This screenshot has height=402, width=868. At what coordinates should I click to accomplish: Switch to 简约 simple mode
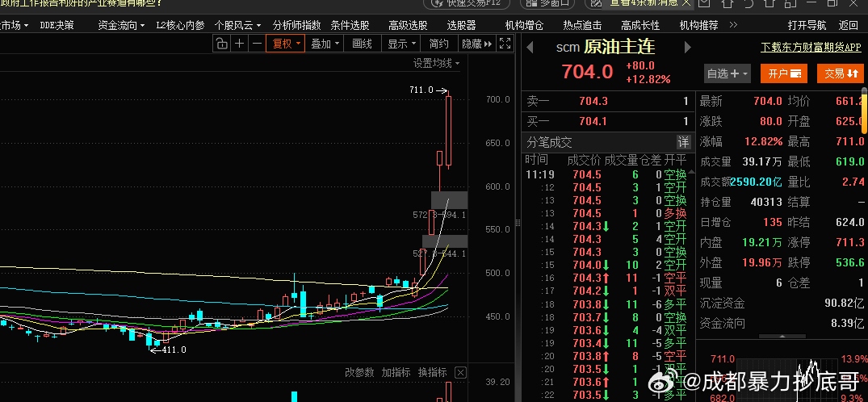coord(439,44)
